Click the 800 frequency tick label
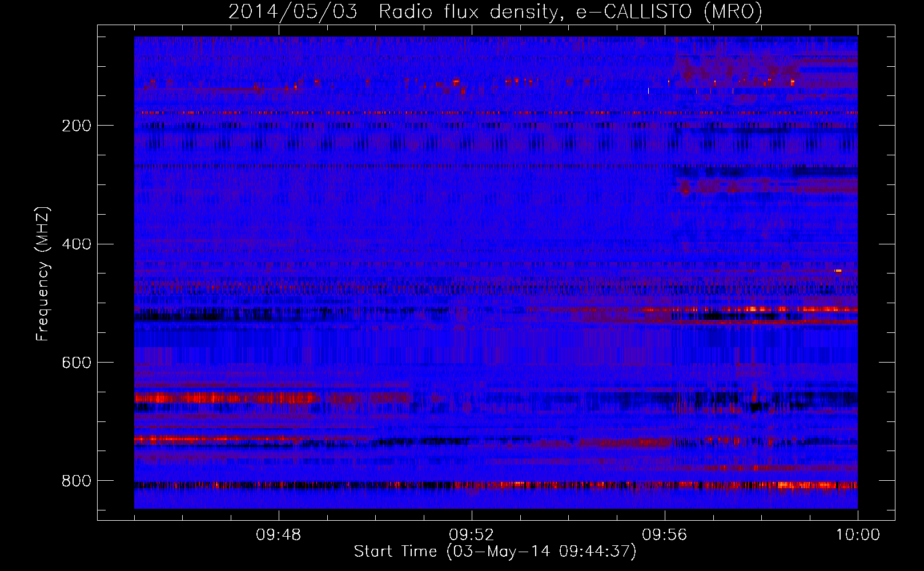The height and width of the screenshot is (571, 924). tap(77, 481)
